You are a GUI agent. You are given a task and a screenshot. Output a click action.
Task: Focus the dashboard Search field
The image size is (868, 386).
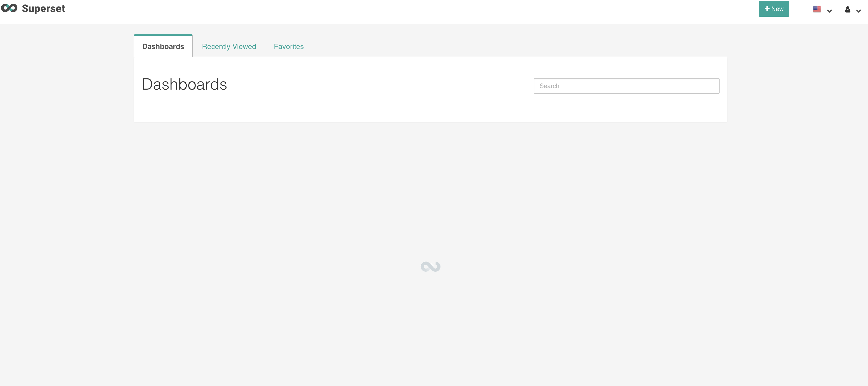coord(626,86)
